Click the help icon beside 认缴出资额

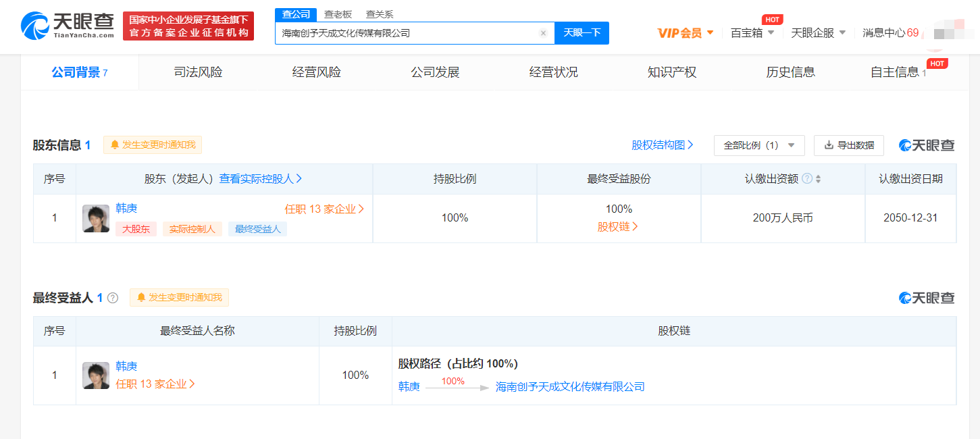[806, 179]
